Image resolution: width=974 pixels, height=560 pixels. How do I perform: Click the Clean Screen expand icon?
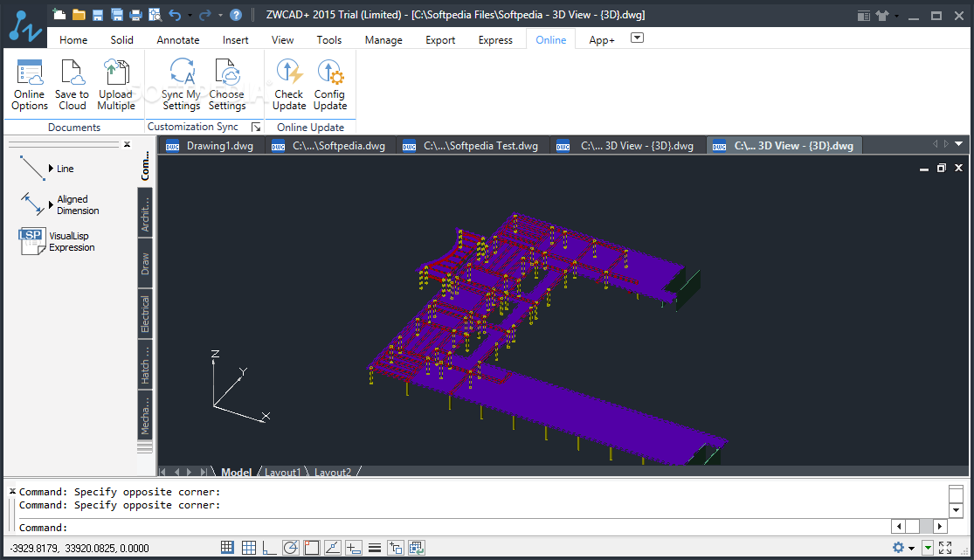click(x=945, y=548)
